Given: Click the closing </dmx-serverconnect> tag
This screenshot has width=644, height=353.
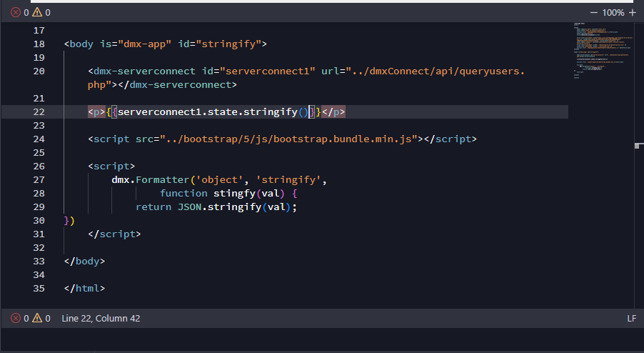Looking at the screenshot, I should (178, 84).
